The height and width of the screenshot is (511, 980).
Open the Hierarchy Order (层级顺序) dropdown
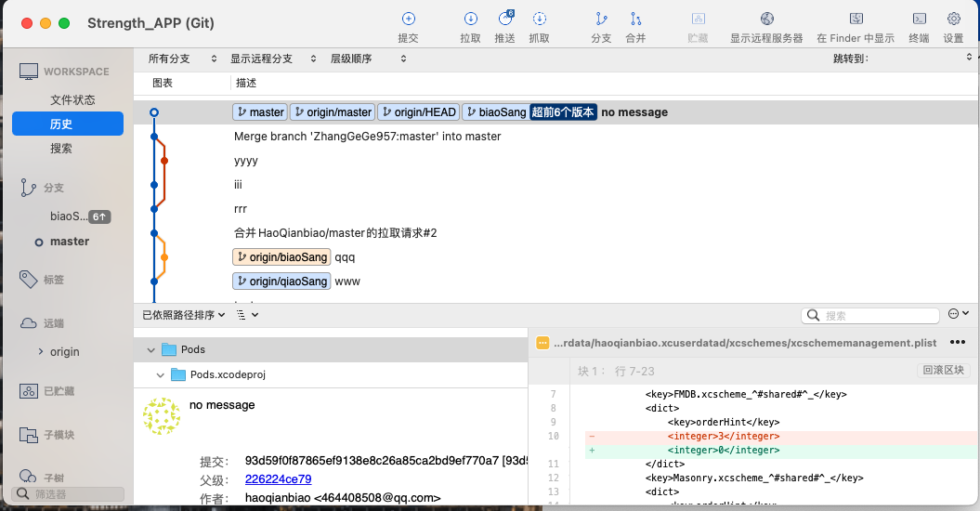point(369,59)
